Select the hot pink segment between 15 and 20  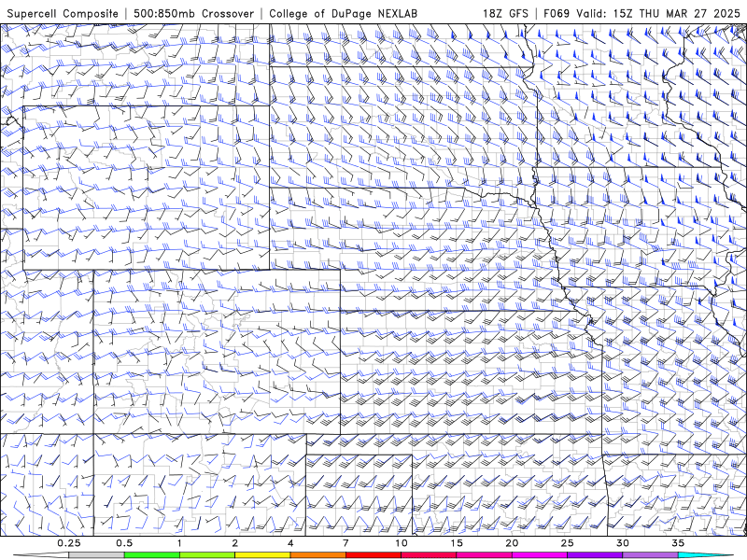click(x=484, y=555)
